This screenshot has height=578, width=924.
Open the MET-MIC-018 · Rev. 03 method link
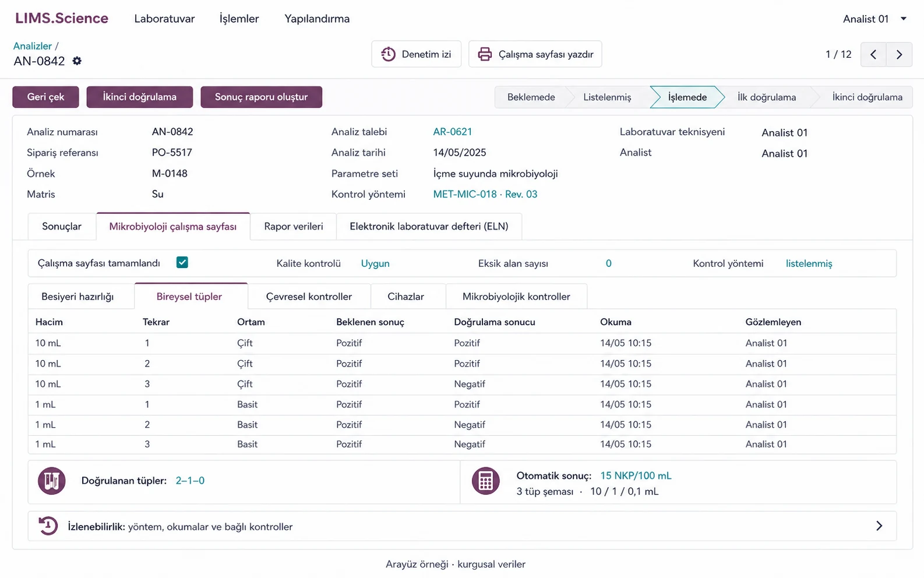[485, 194]
